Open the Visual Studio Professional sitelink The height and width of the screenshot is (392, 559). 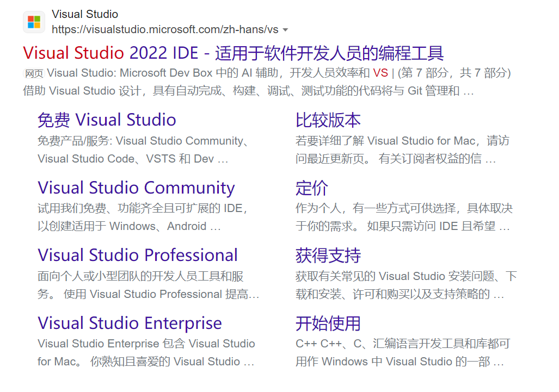click(x=138, y=256)
